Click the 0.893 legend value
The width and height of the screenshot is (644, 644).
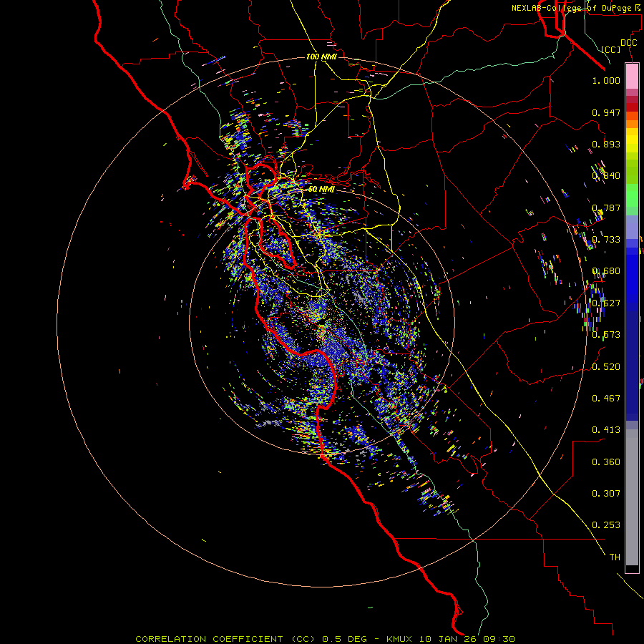point(606,144)
